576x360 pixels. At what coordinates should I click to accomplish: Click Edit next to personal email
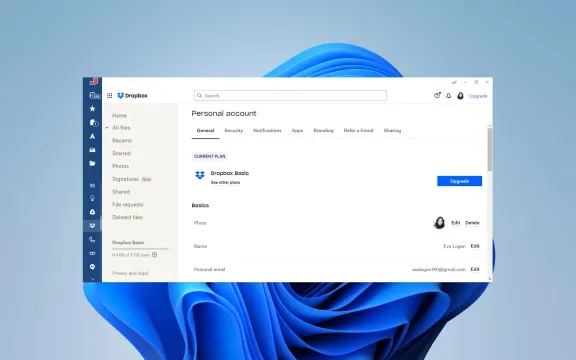point(475,269)
